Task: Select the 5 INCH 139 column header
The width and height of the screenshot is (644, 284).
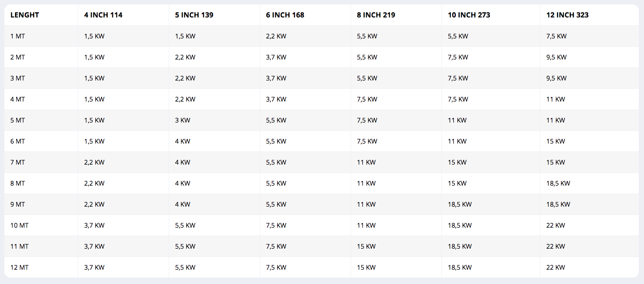Action: click(194, 15)
